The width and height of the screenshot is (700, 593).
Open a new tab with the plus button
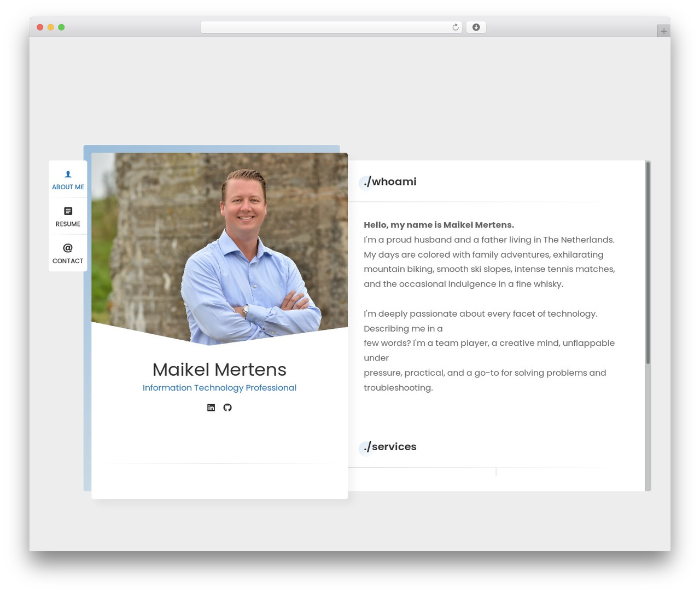(x=663, y=31)
